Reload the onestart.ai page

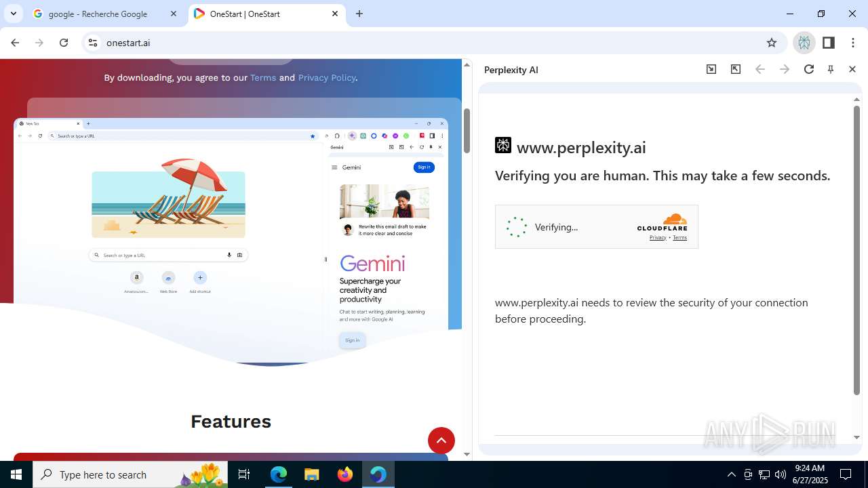click(64, 43)
